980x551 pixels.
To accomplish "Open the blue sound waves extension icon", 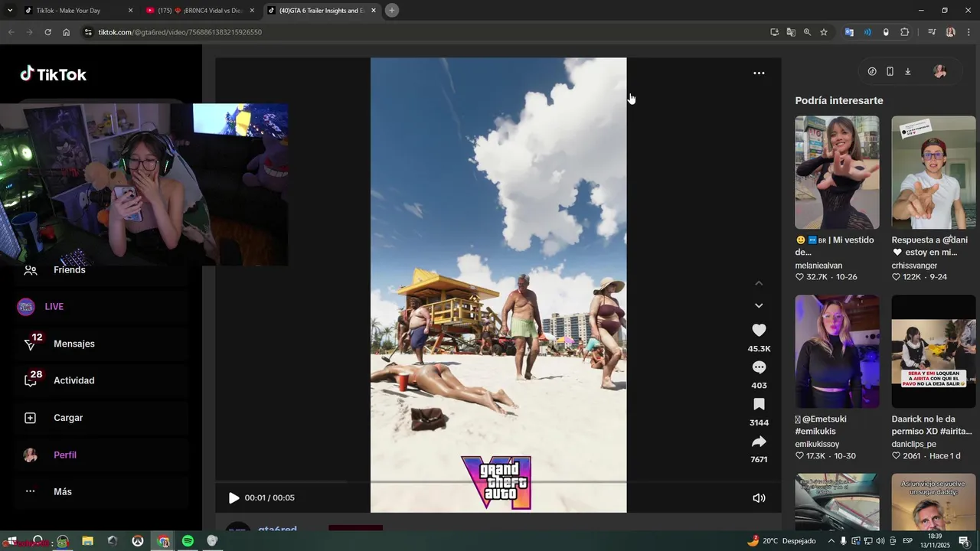I will pos(867,32).
